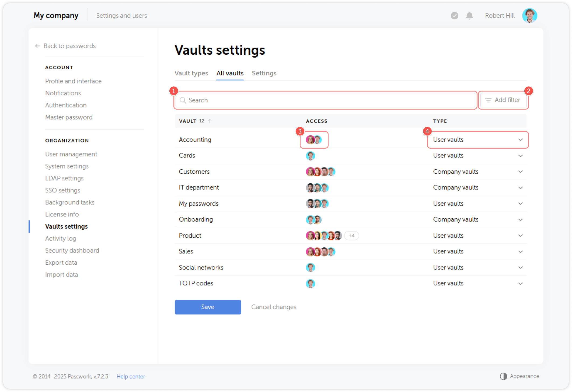Open Robert Hill's profile avatar
This screenshot has width=572, height=392.
click(x=529, y=16)
